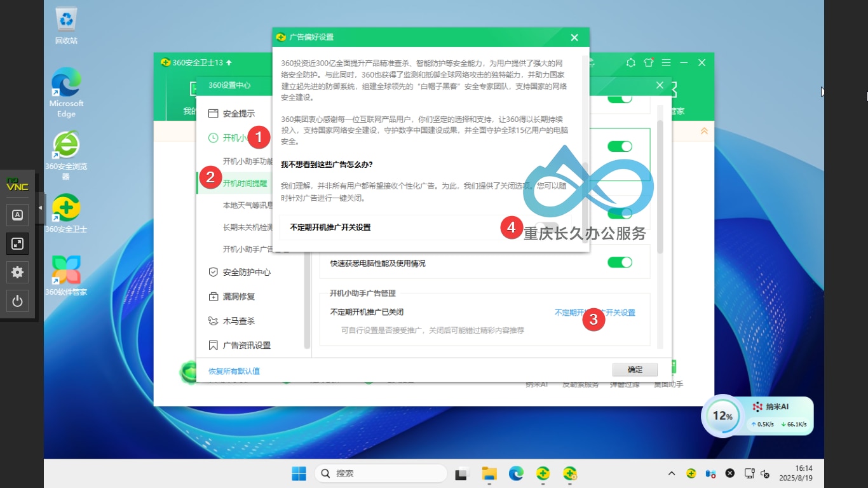Close the 广告偏好设置 dialog
The width and height of the screenshot is (868, 488).
click(574, 37)
